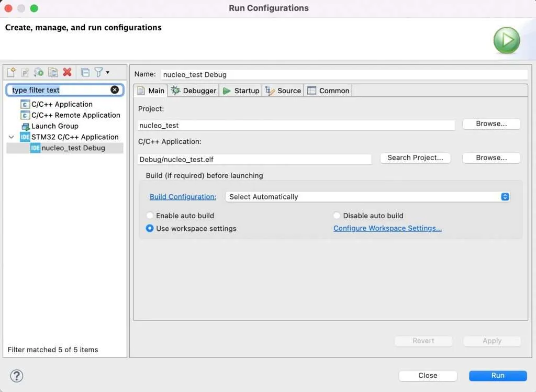Collapse the STM32 C/C++ Application tree item

[x=12, y=137]
